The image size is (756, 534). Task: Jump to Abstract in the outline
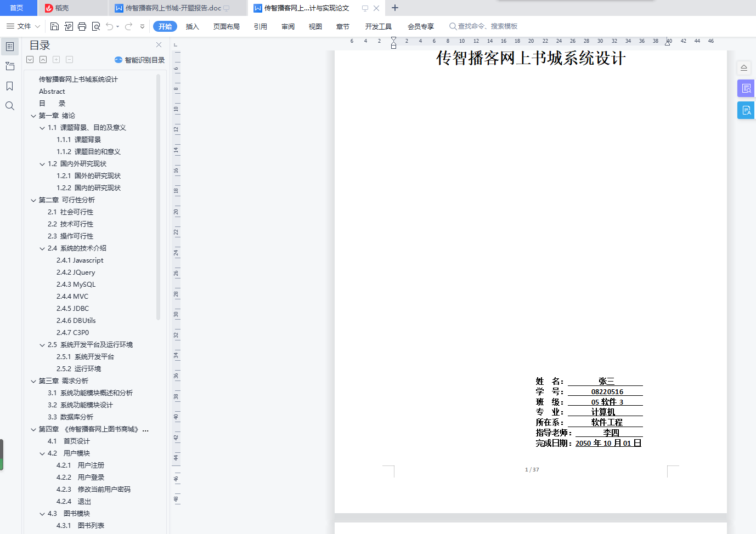[x=52, y=92]
